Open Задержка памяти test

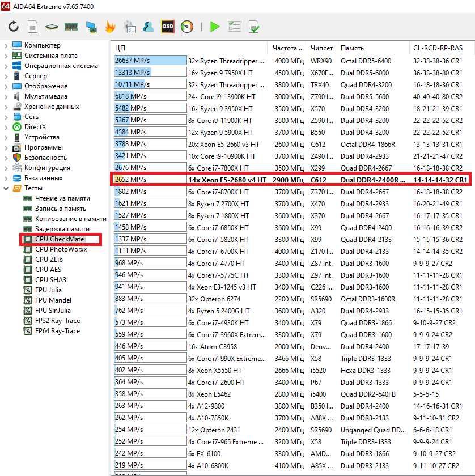pyautogui.click(x=62, y=229)
